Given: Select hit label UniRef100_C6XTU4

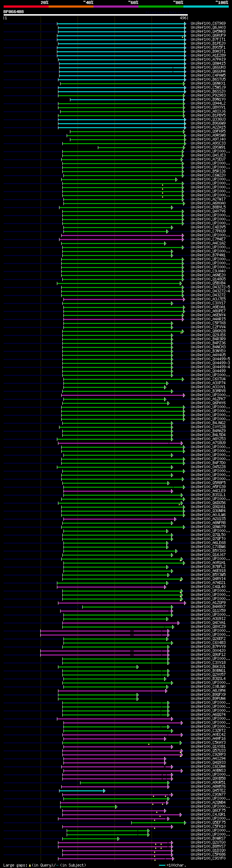Looking at the screenshot, I should (x=208, y=379).
